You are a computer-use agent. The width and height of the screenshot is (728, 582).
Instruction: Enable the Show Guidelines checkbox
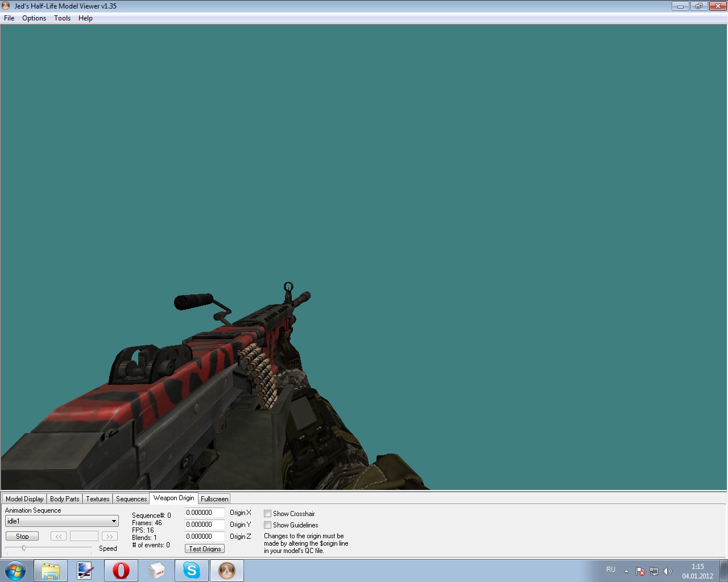tap(267, 525)
